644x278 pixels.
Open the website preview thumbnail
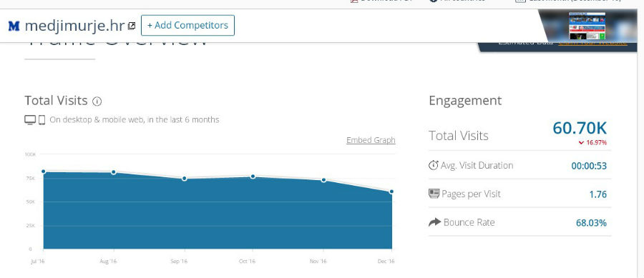(587, 26)
